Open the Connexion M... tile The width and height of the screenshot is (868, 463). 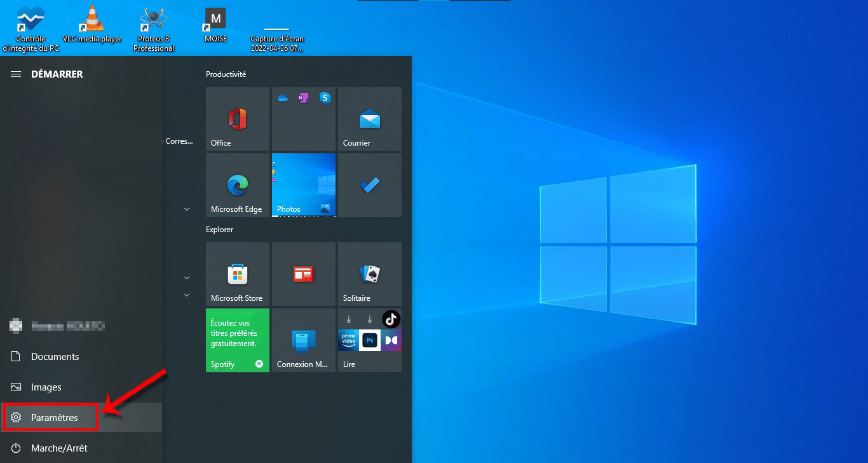304,340
